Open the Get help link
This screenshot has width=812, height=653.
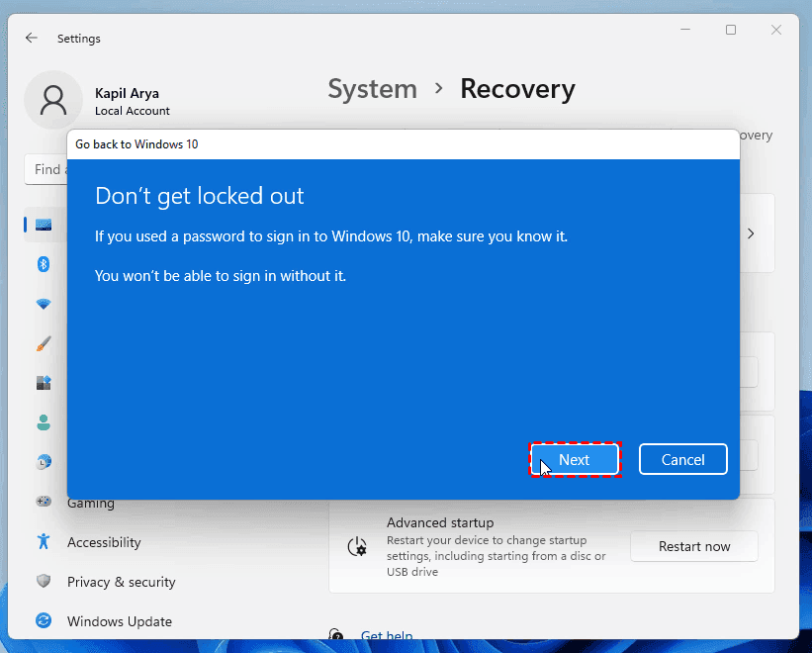[387, 635]
